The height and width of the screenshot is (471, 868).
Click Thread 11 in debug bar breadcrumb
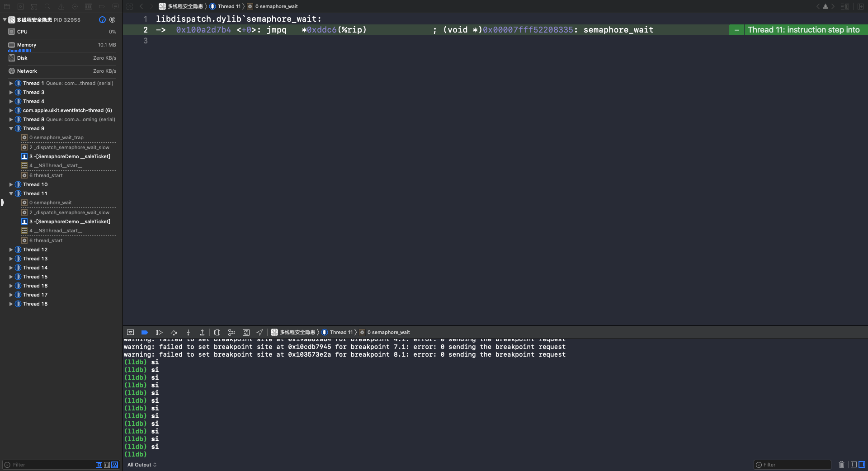[337, 332]
